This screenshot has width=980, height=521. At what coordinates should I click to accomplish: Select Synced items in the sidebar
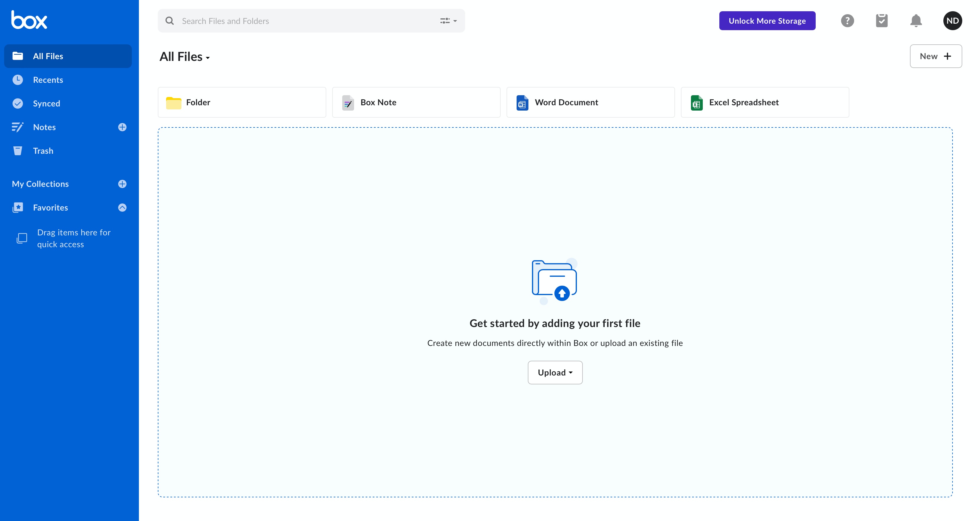click(46, 103)
